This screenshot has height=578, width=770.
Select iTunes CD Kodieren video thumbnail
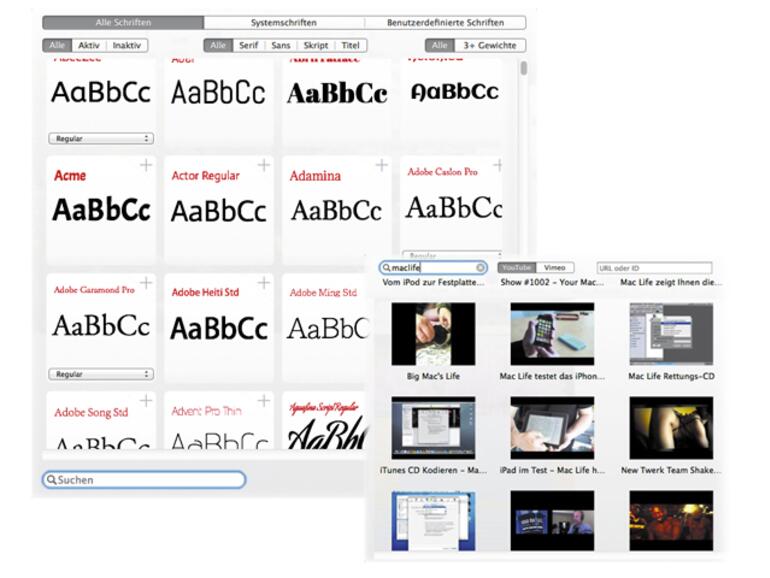[433, 428]
